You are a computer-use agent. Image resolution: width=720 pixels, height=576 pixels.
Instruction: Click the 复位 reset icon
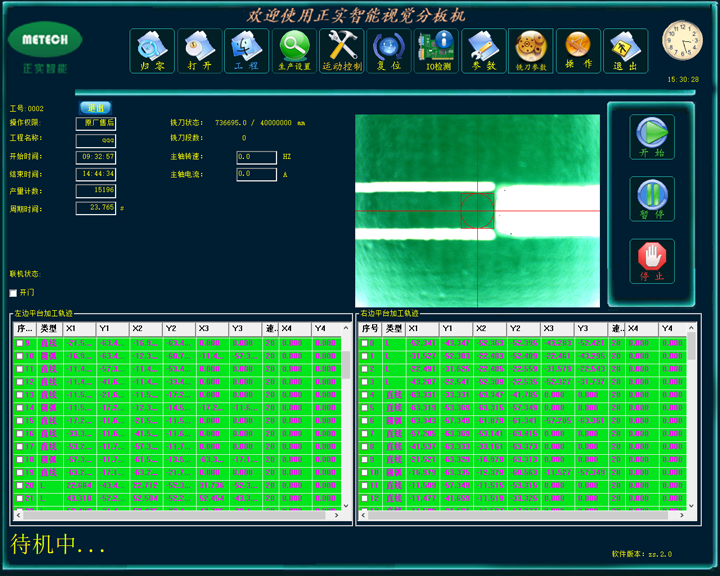(x=389, y=51)
